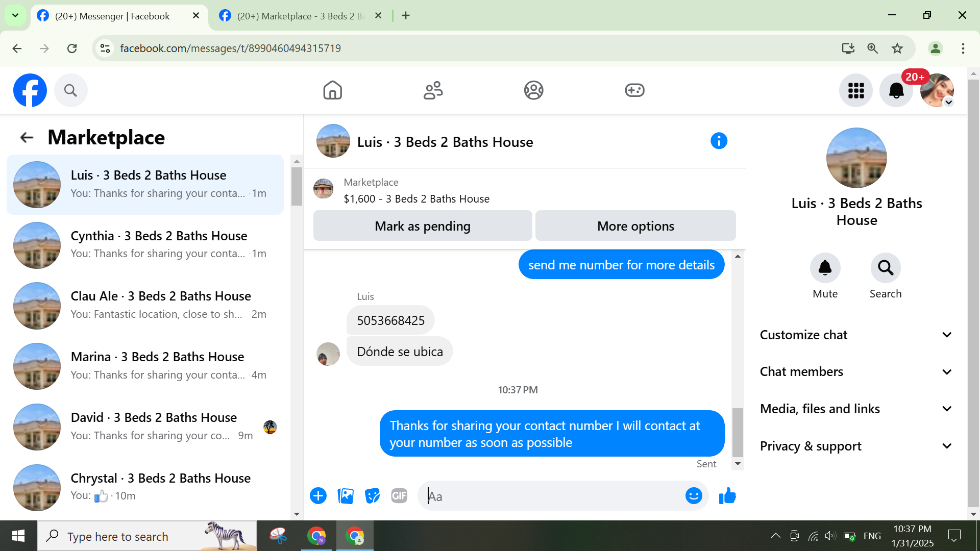Screen dimensions: 980x551
Task: Open the Cynthia conversation
Action: click(145, 245)
